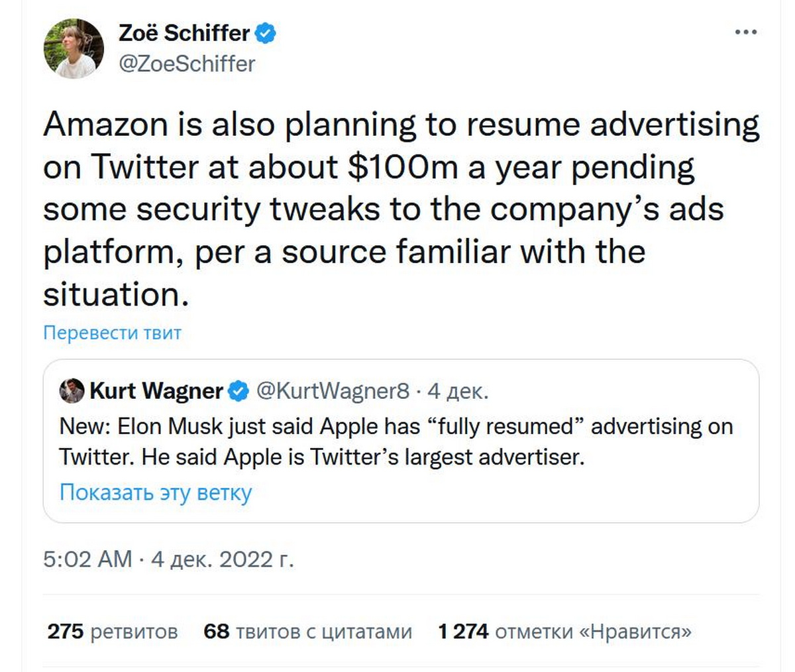Viewport: 795px width, 672px height.
Task: Click the quoted tweet's '4 дек.' date
Action: tap(458, 391)
